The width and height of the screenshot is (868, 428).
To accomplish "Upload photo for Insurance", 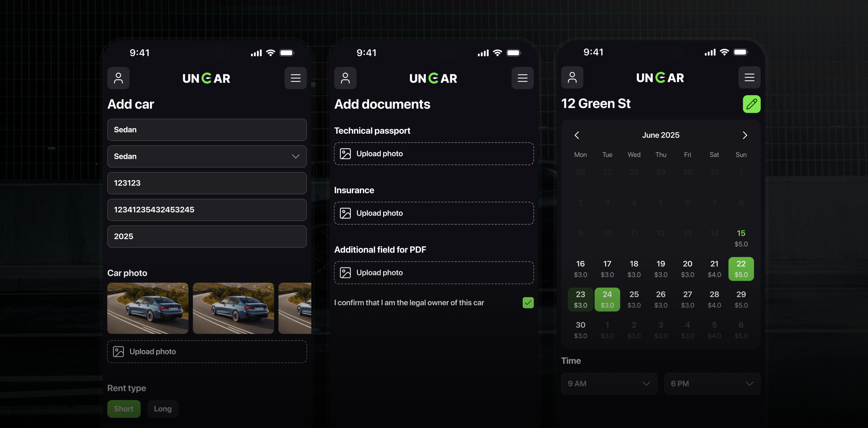I will coord(434,213).
